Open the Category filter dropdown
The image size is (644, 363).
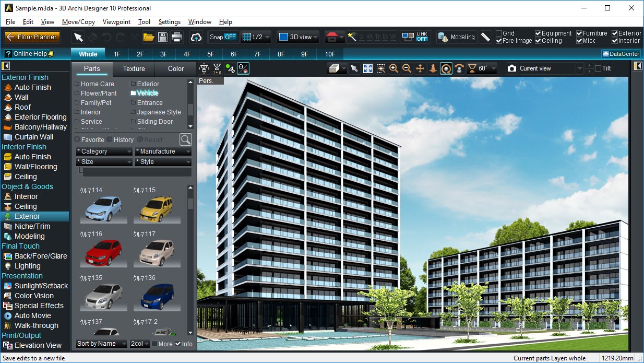click(104, 151)
